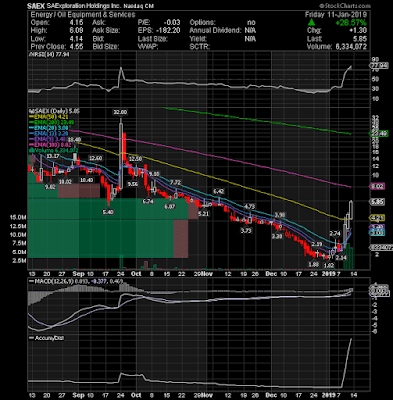Click the Options value 'no'

pos(251,23)
